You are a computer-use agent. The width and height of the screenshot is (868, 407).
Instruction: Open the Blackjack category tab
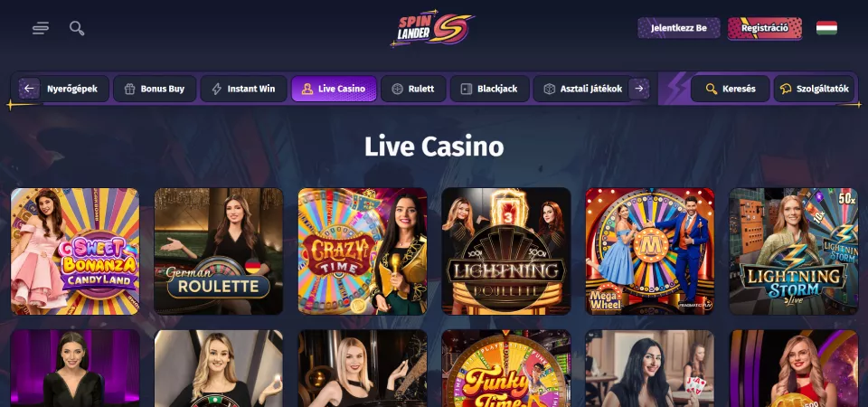[490, 89]
